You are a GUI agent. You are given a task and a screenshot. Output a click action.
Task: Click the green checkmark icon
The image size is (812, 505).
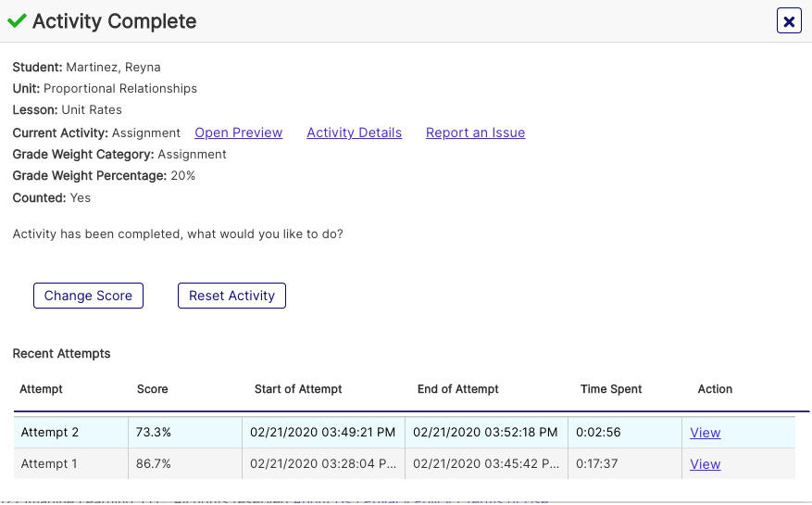coord(17,20)
